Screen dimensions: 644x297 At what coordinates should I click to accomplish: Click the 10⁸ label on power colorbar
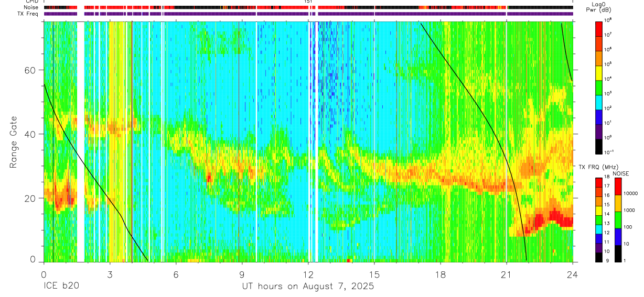click(608, 20)
